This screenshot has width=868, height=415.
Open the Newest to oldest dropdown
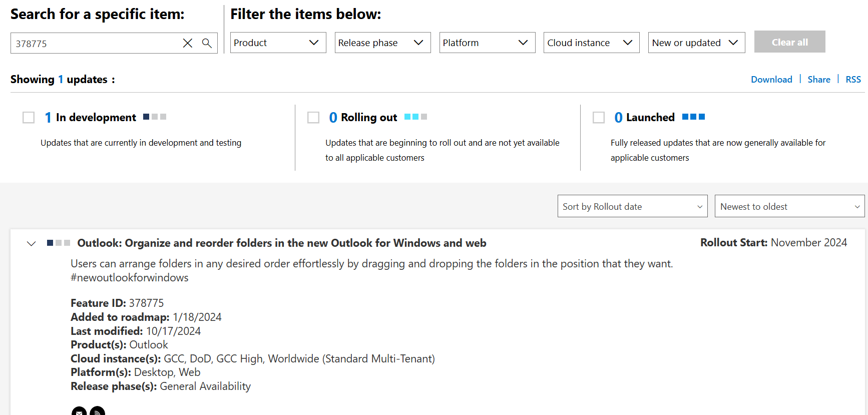point(790,206)
